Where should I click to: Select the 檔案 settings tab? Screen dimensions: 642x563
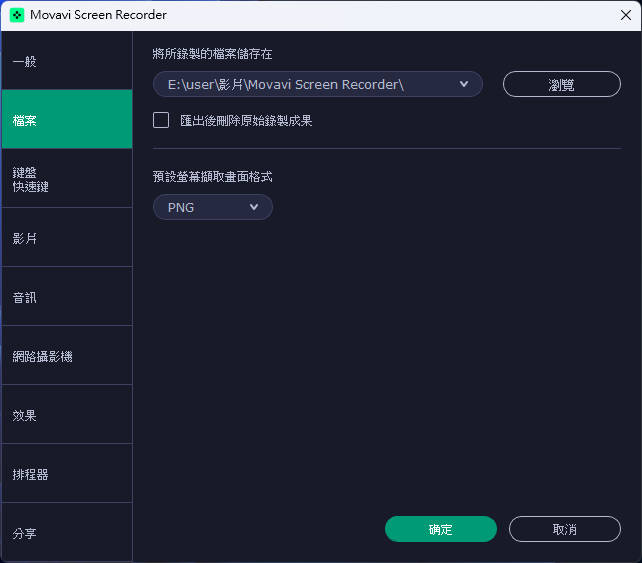pyautogui.click(x=67, y=119)
